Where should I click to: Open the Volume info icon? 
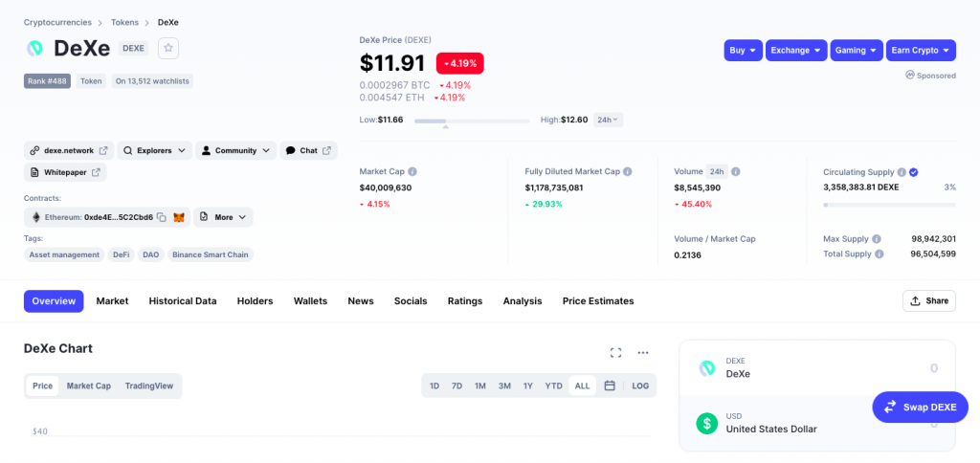coord(736,171)
